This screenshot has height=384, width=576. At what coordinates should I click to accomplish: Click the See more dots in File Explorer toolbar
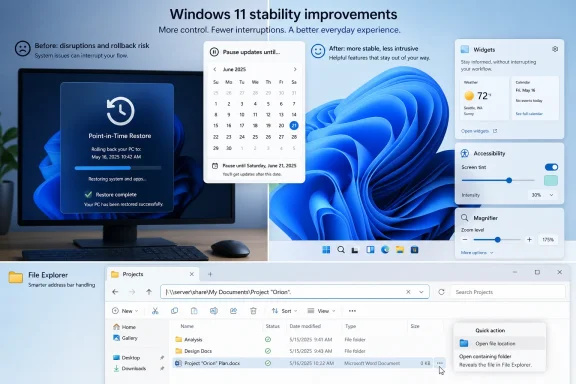(x=352, y=311)
